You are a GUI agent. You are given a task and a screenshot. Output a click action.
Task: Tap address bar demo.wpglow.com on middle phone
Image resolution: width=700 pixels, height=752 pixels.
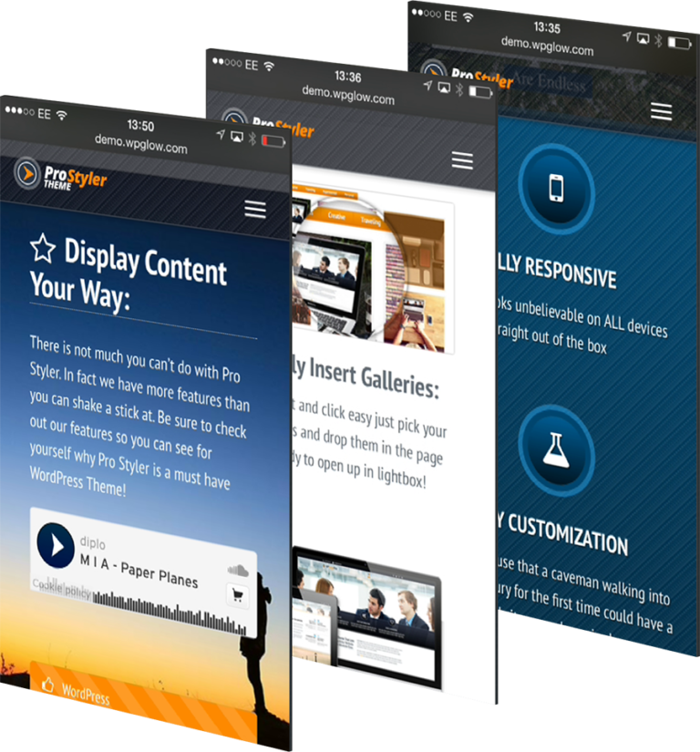pos(348,95)
